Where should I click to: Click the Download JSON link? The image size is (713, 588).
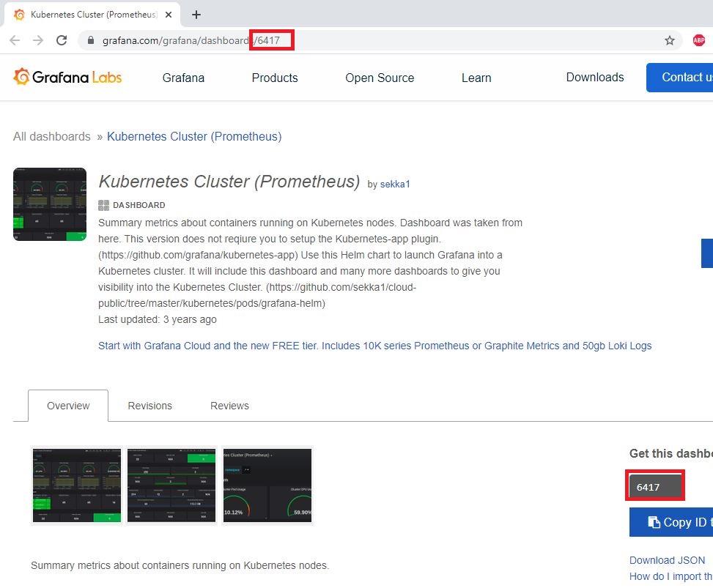tap(666, 560)
